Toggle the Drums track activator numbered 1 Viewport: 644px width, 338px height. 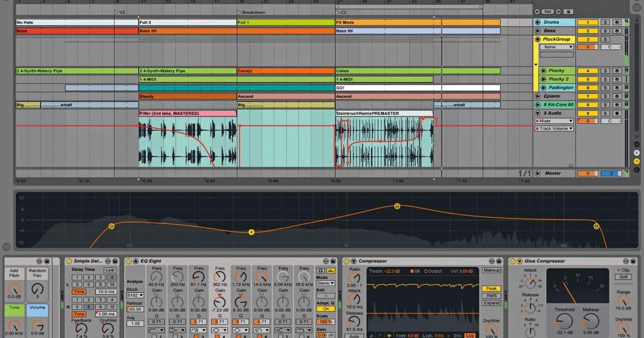(x=588, y=22)
